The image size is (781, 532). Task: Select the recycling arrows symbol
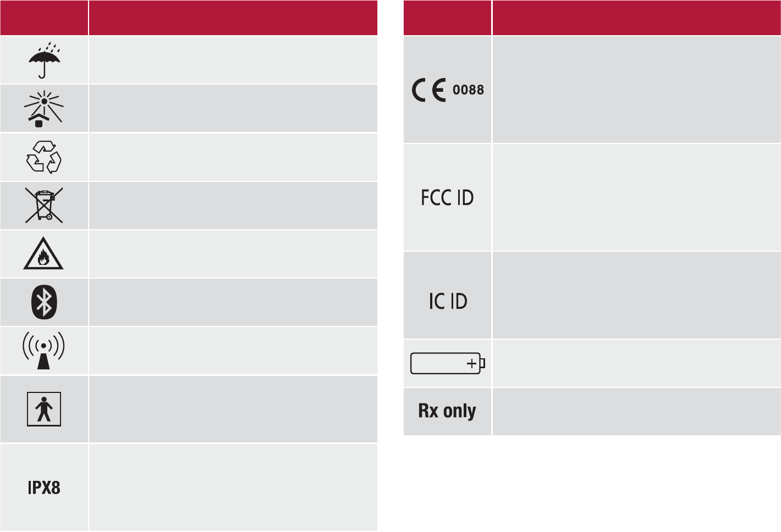click(44, 157)
